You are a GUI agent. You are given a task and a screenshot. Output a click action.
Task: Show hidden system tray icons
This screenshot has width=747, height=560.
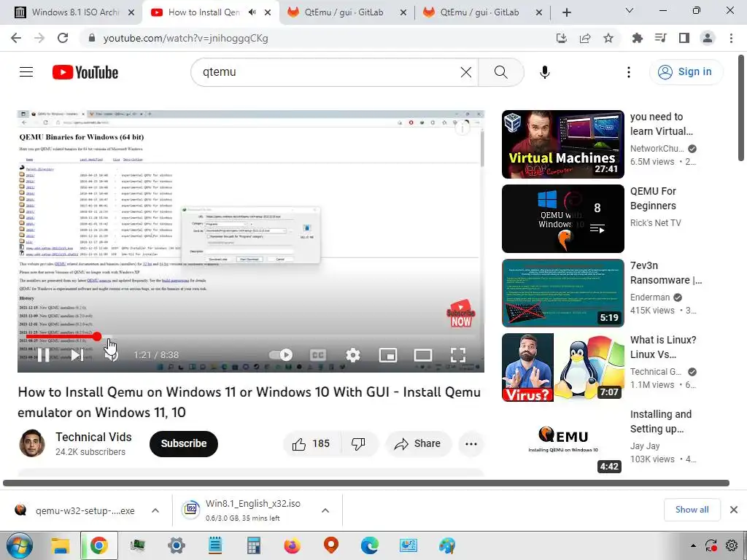point(693,545)
